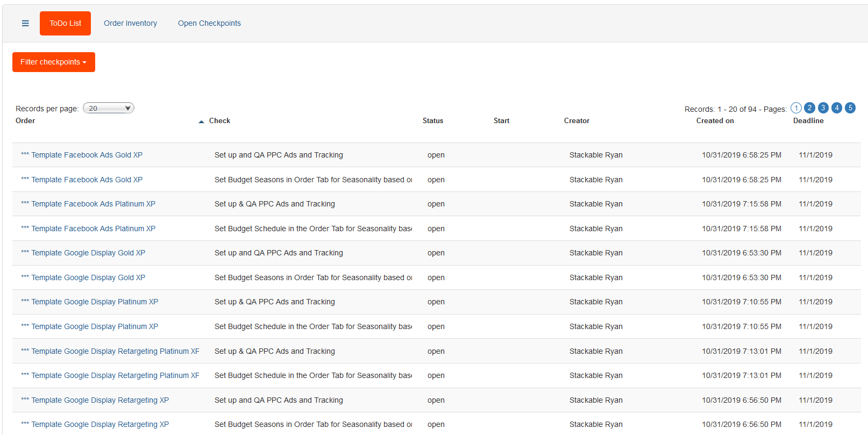Sort by the Check column header

click(x=219, y=120)
